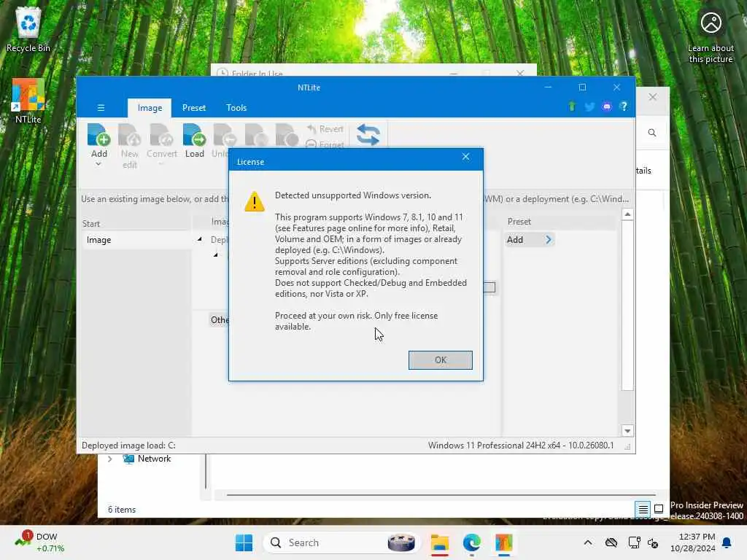
Task: Expand the Preset Add chevron arrow
Action: point(549,239)
